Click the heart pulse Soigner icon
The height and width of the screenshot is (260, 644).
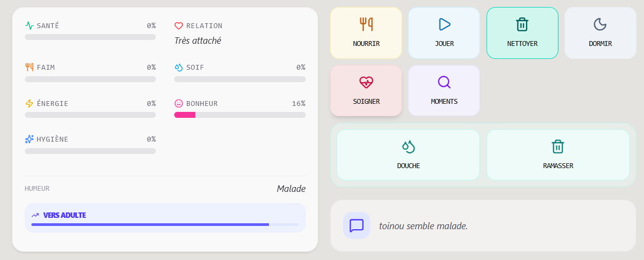(x=366, y=82)
